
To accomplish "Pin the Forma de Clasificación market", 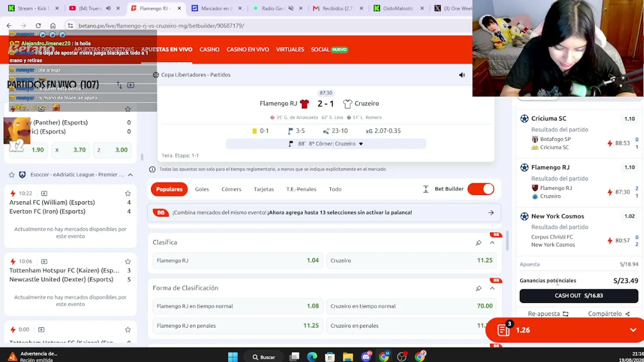I will [x=478, y=289].
